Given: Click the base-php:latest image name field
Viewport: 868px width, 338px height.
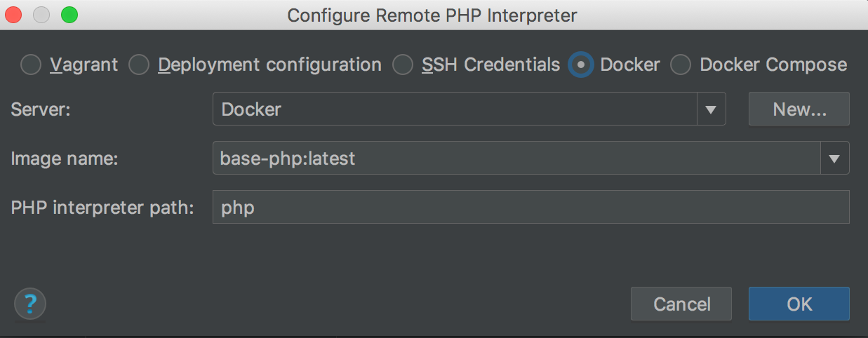Looking at the screenshot, I should click(x=516, y=158).
